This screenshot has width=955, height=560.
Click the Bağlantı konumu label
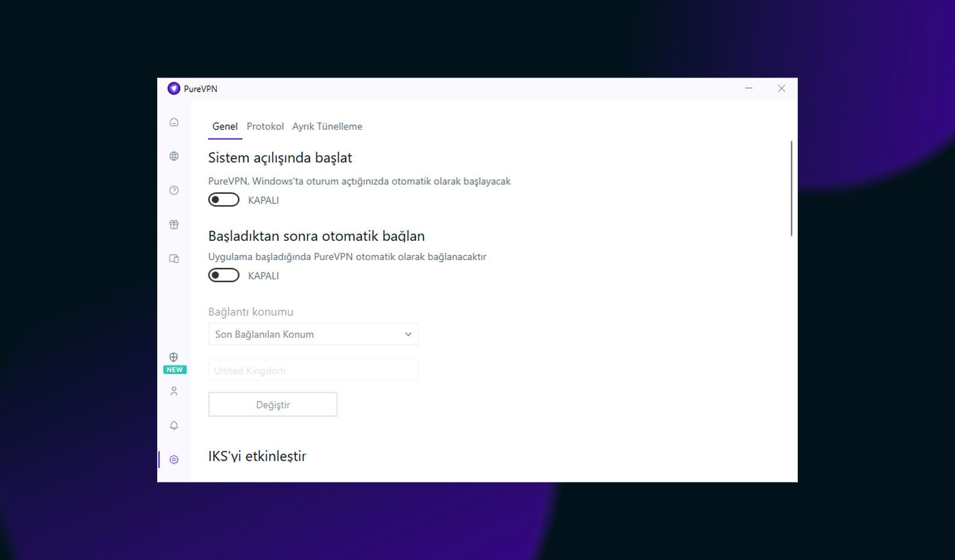point(250,312)
